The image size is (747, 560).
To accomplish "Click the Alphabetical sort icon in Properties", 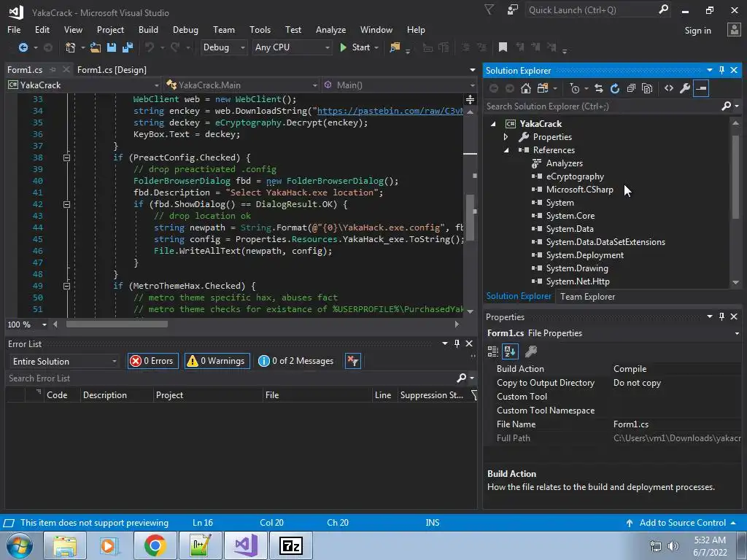I will (x=510, y=351).
